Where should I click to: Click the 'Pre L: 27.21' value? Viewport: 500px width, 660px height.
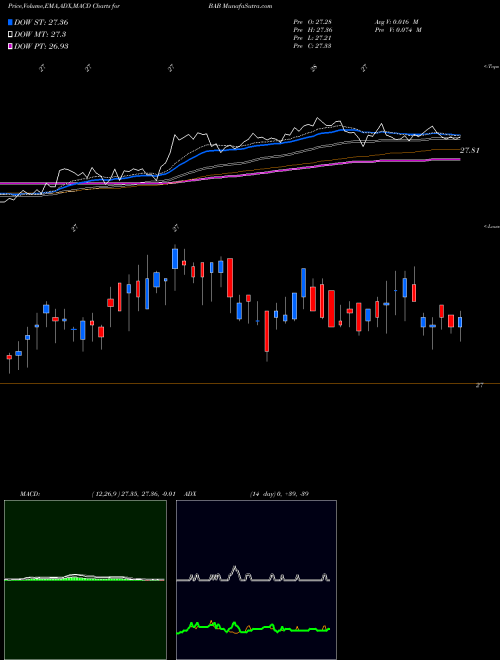312,37
